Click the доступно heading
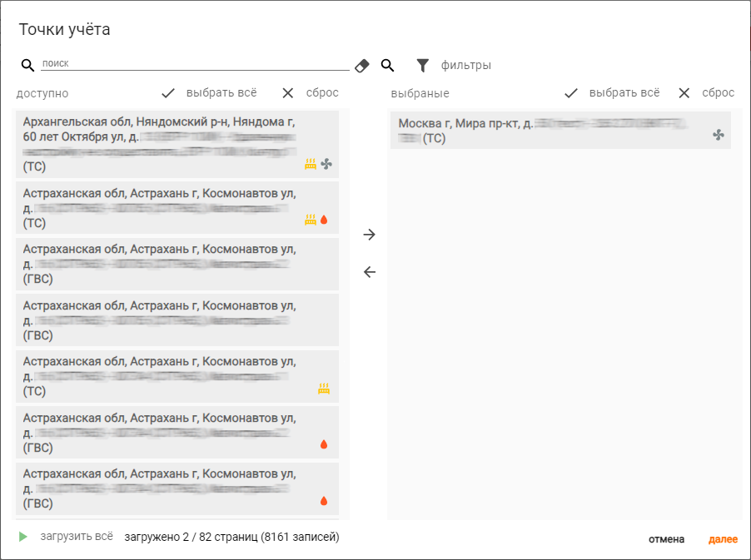 tap(42, 93)
